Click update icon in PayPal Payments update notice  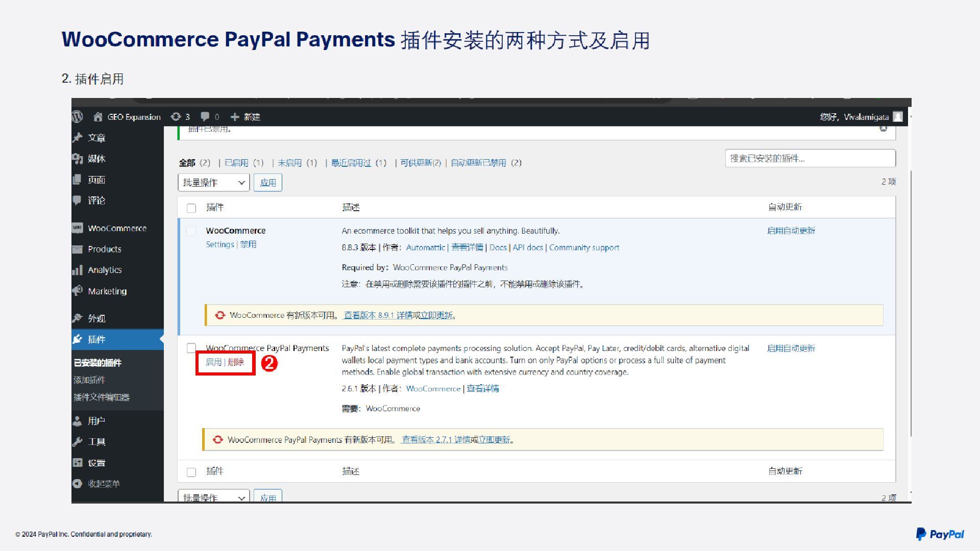coord(218,440)
